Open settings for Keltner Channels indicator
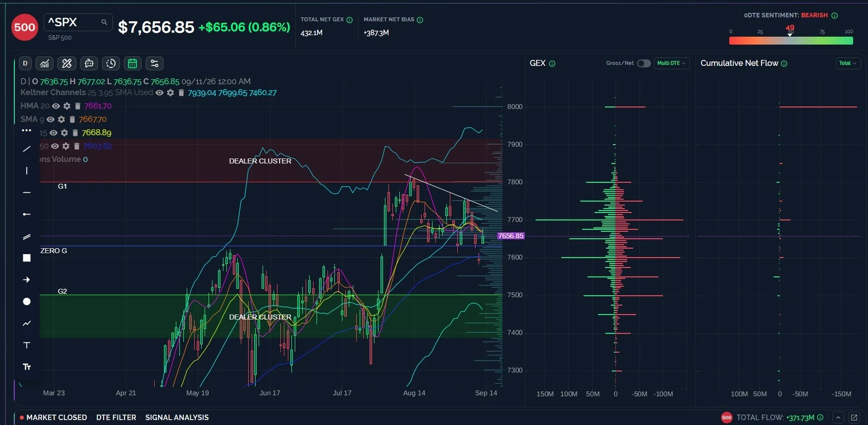Screen dimensions: 868x425 (x=170, y=93)
